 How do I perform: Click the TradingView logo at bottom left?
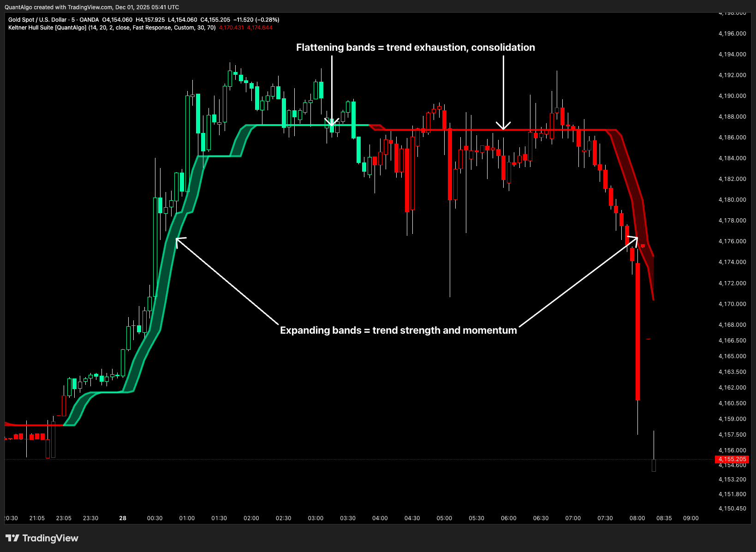coord(42,538)
